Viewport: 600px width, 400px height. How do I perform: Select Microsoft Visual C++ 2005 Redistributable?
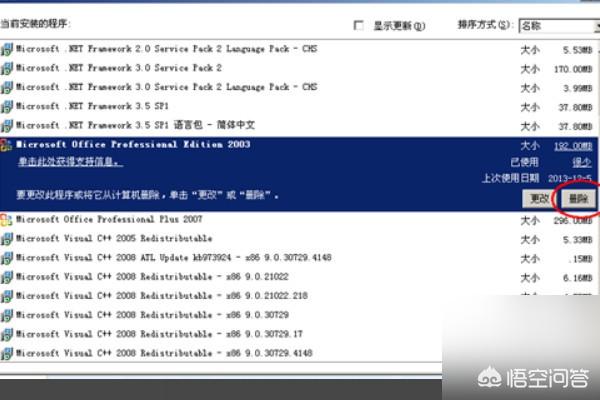(x=114, y=238)
